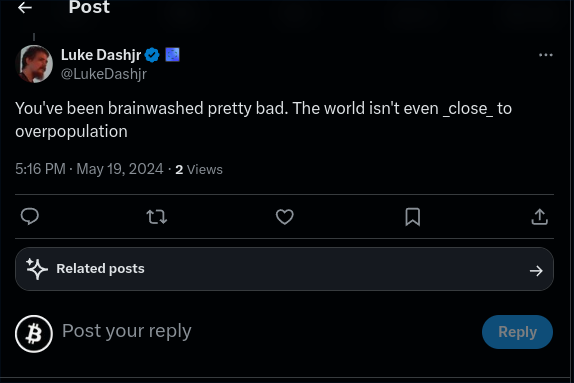
Task: Bookmark this post
Action: point(413,217)
